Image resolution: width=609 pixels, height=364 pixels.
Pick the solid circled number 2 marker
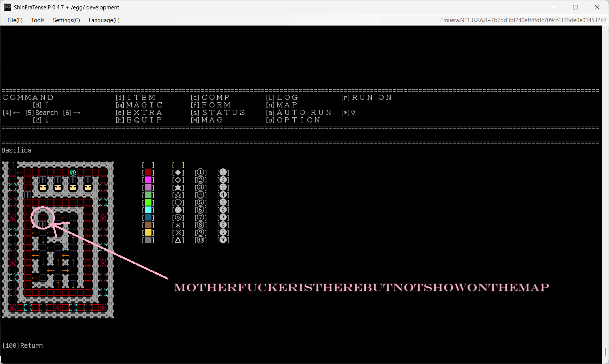(x=223, y=180)
